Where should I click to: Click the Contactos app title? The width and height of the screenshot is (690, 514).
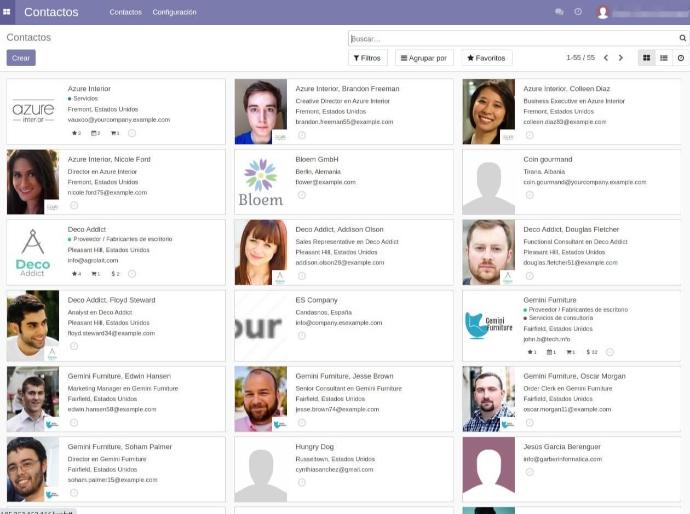(51, 12)
